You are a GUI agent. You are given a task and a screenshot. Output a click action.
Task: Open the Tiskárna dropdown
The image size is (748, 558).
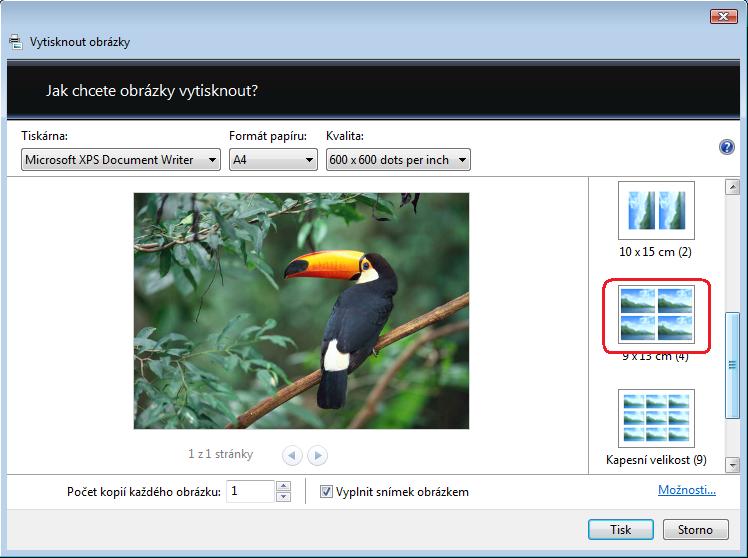point(121,160)
